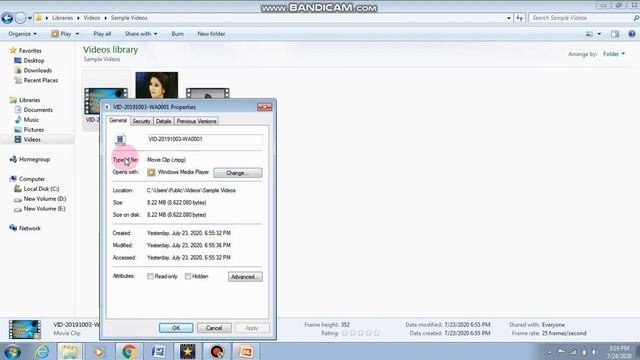
Task: Open the Share with dropdown
Action: (141, 34)
